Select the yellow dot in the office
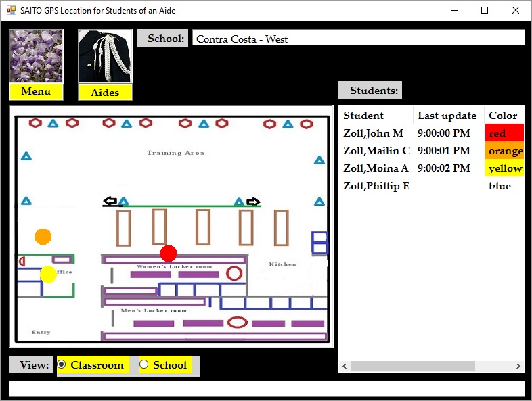This screenshot has height=401, width=532. 48,275
